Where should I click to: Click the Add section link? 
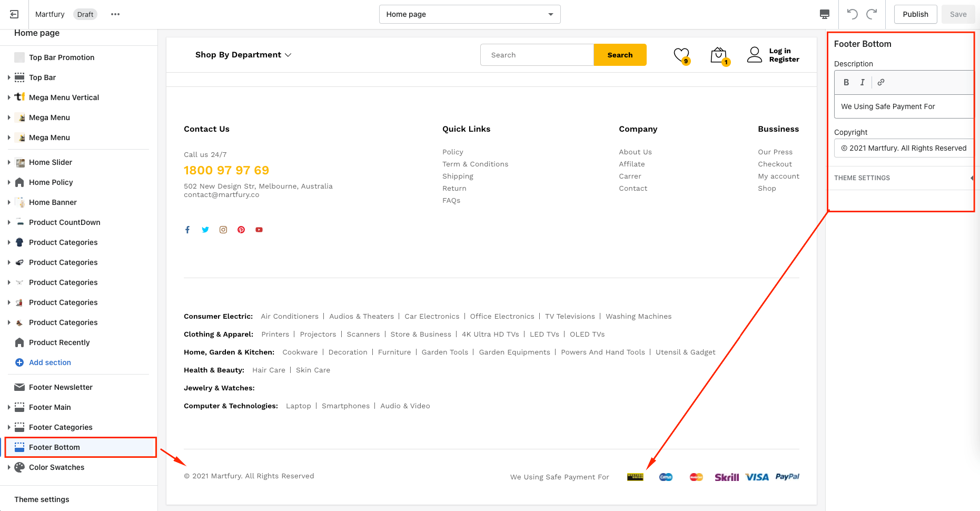[50, 362]
